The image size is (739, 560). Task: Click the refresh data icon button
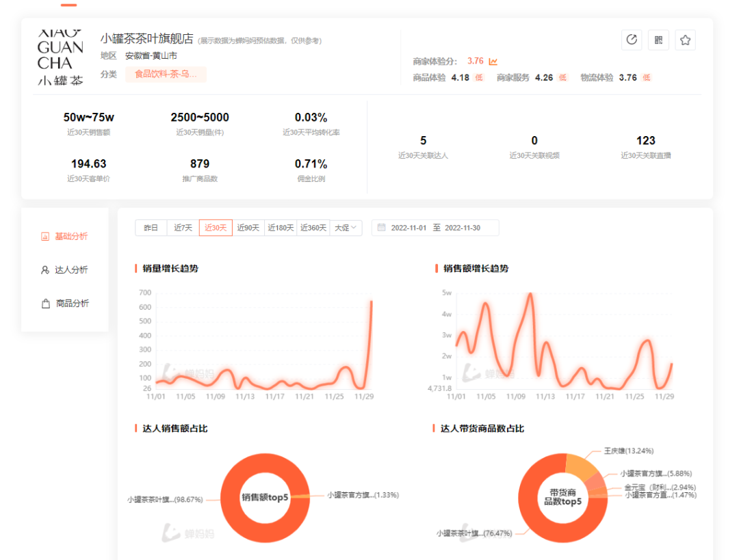[632, 40]
